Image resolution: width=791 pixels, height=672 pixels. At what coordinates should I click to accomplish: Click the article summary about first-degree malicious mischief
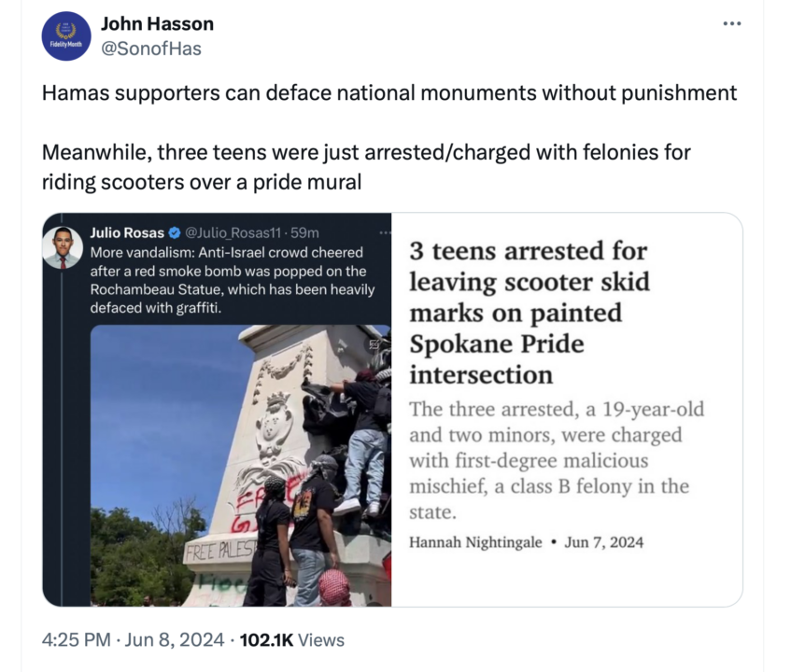pyautogui.click(x=557, y=460)
